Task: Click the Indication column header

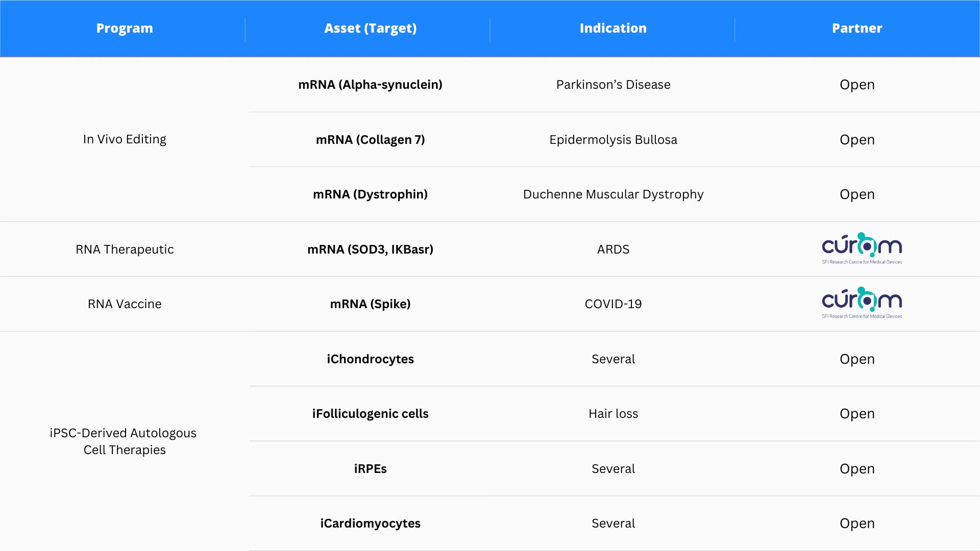Action: [x=613, y=29]
